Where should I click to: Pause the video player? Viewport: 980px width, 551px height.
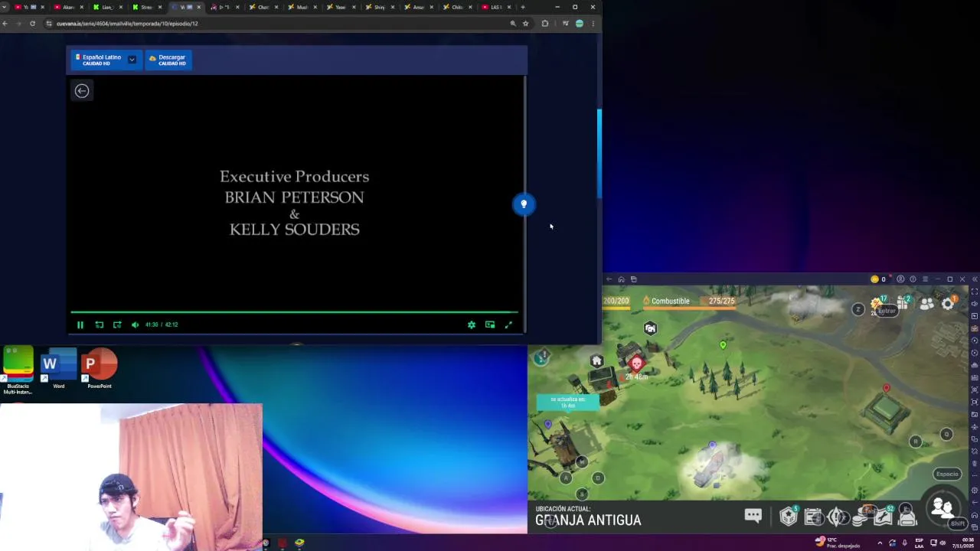[x=80, y=324]
